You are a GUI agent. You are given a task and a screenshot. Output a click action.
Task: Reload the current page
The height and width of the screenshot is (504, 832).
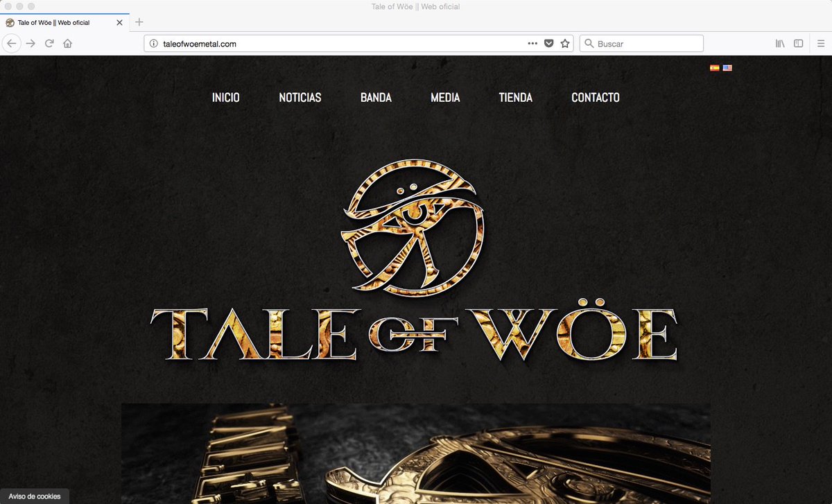49,43
